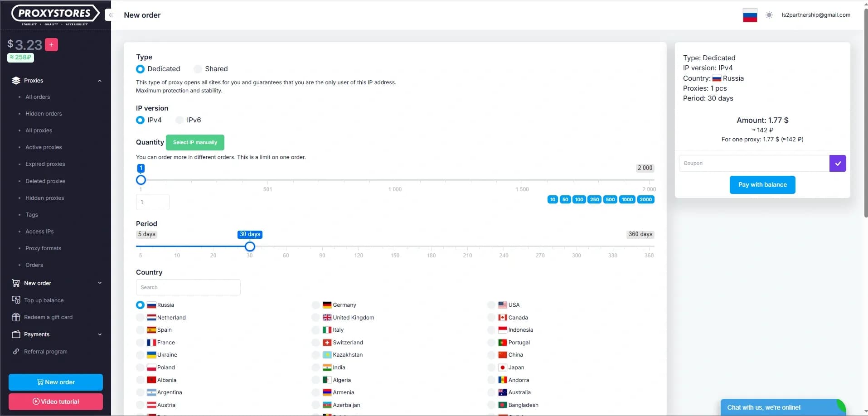Screen dimensions: 868x416
Task: Expand the New order sidebar menu
Action: coord(100,283)
